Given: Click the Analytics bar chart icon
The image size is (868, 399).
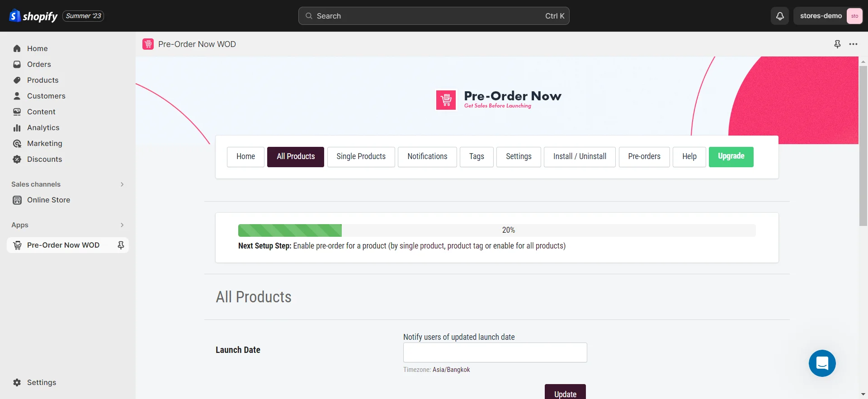Looking at the screenshot, I should tap(17, 127).
